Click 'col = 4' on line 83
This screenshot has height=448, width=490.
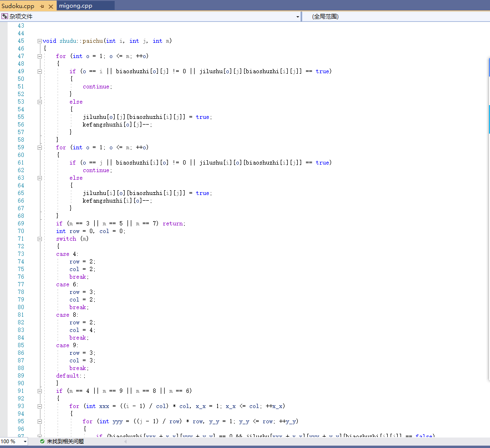tap(81, 330)
